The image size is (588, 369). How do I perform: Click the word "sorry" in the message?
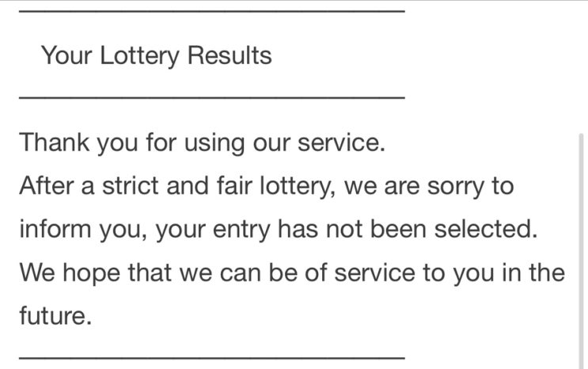[456, 188]
